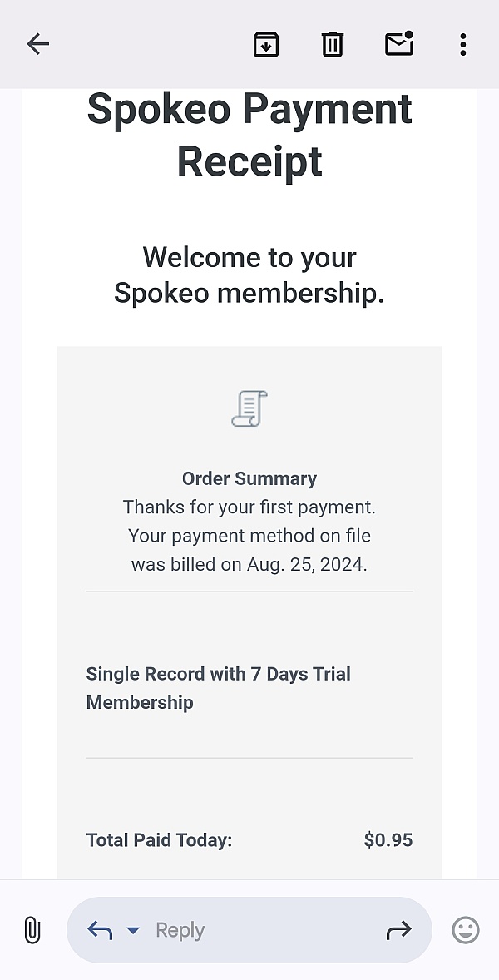Open the emoji reaction picker
Screen dimensions: 499x980
coord(466,930)
